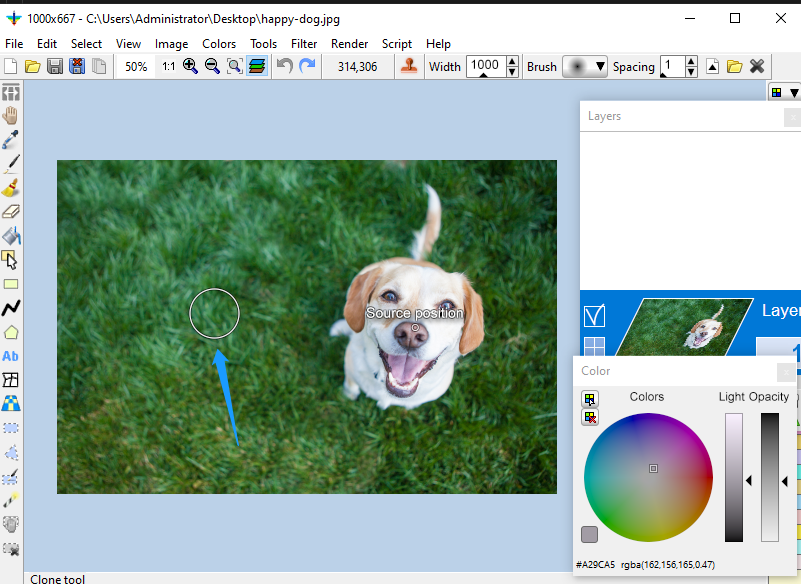Select the Text tool
This screenshot has width=801, height=584.
(x=11, y=355)
